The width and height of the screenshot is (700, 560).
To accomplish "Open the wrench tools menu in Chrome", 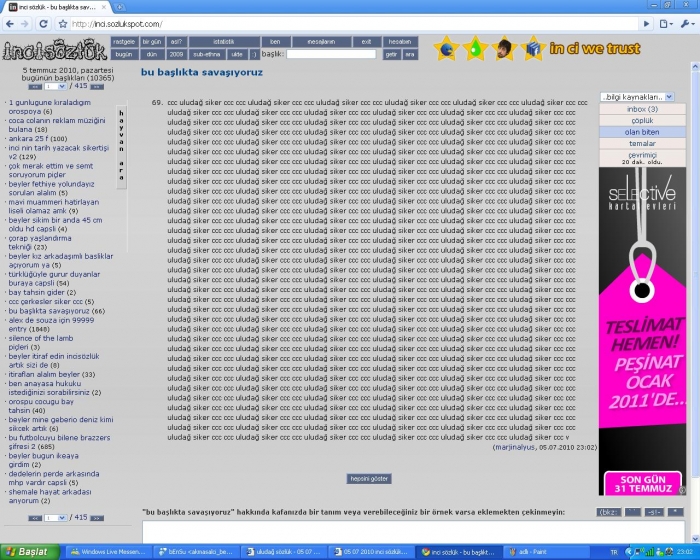I will 686,24.
